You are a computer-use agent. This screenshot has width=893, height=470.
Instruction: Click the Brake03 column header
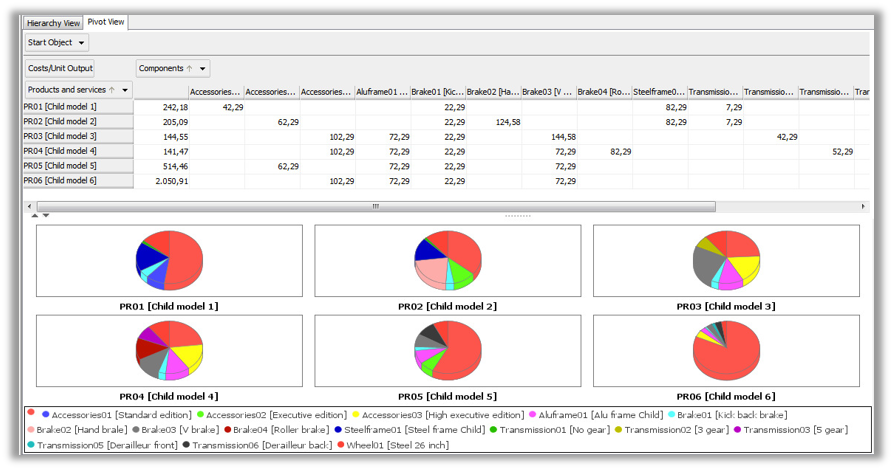548,92
